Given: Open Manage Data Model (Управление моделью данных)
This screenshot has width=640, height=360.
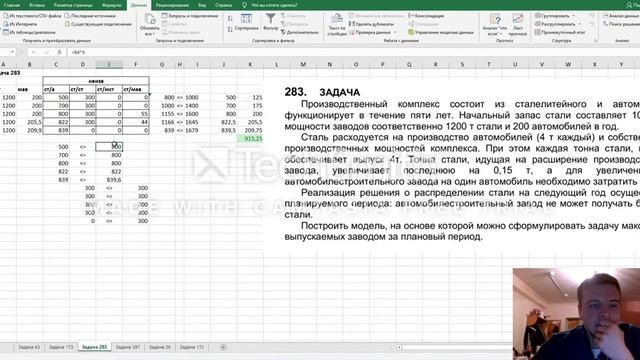Looking at the screenshot, I should [x=441, y=32].
